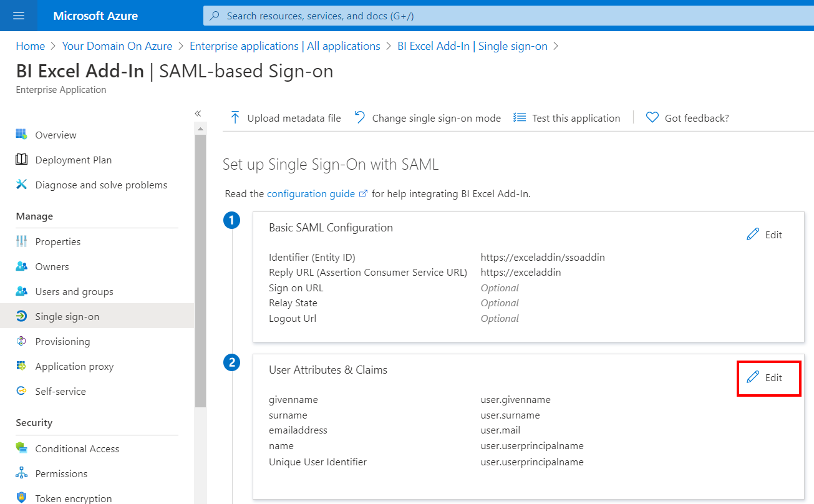
Task: Click the Permissions hierarchy icon
Action: point(22,473)
